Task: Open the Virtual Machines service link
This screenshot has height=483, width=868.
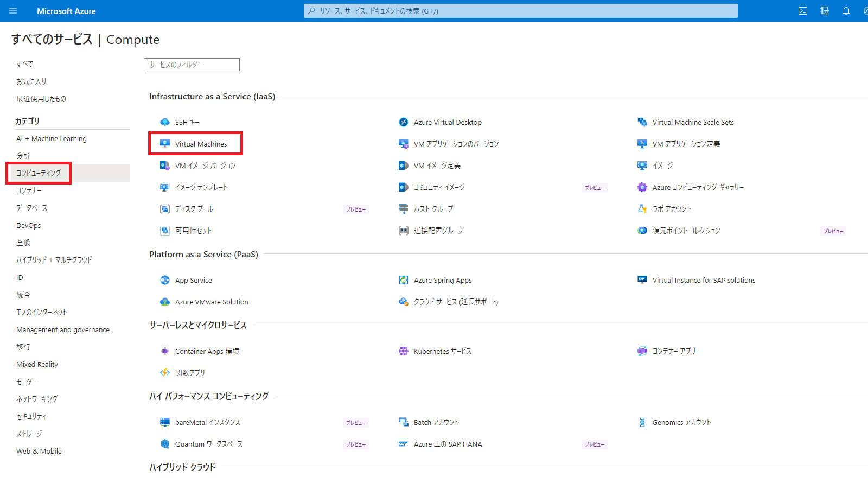Action: [x=201, y=144]
